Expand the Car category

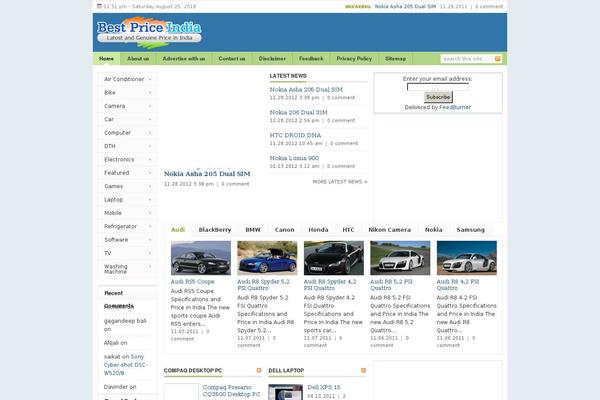click(127, 119)
